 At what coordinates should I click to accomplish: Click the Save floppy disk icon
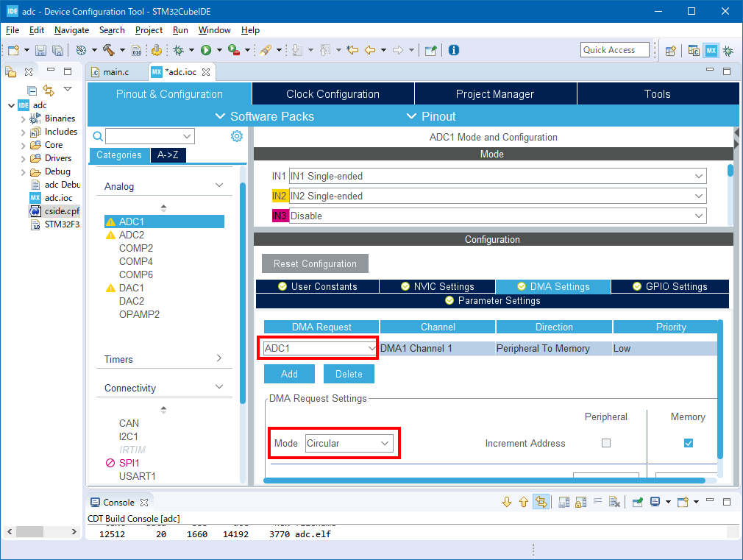click(x=40, y=50)
